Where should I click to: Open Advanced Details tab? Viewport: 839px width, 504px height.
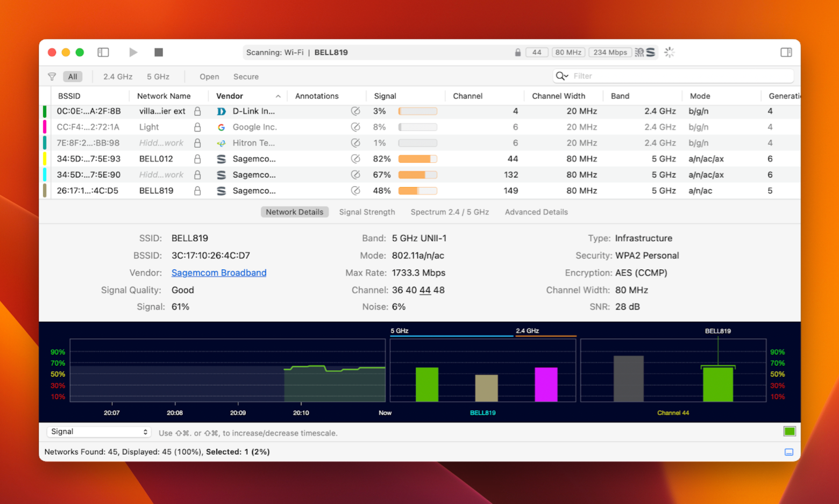coord(536,212)
